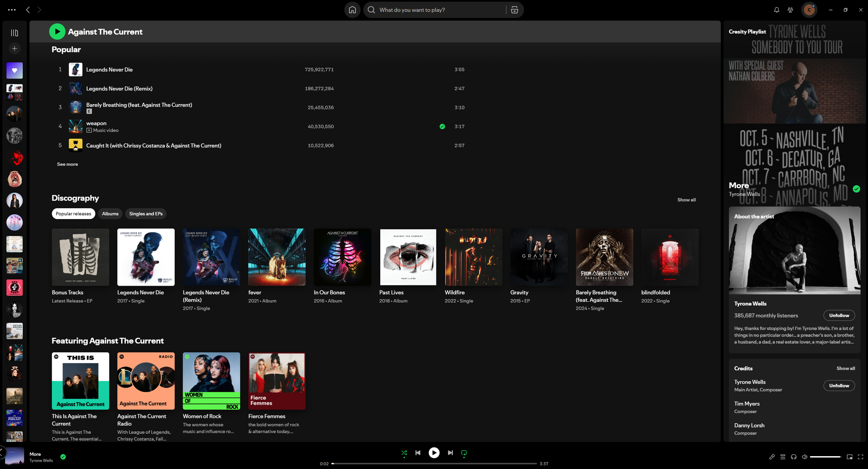Open the Liked Songs playlist tile

coord(14,70)
